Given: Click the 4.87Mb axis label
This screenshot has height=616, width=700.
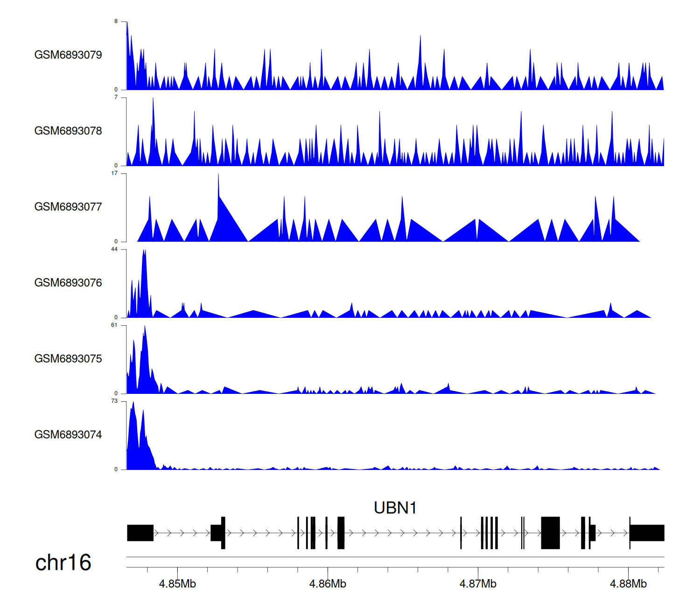Looking at the screenshot, I should coord(478,584).
